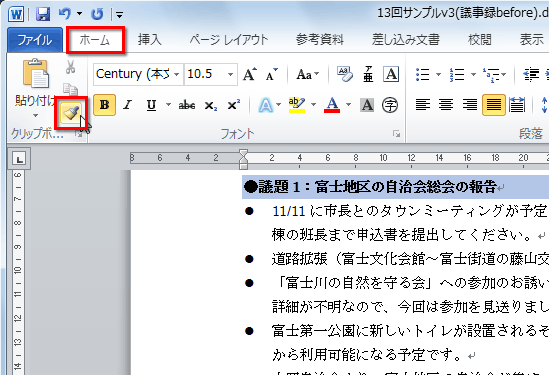The width and height of the screenshot is (549, 375).
Task: Cut selection with the scissors icon
Action: coord(70,67)
